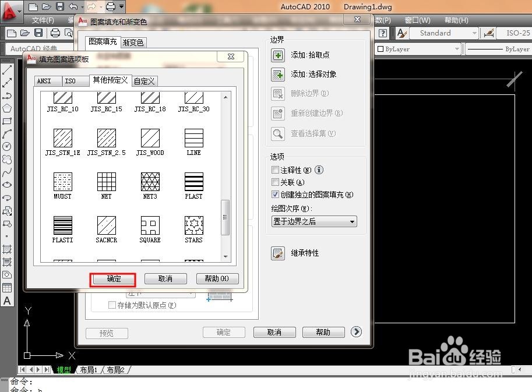
Task: Click the Add: Pick points icon
Action: click(x=278, y=55)
